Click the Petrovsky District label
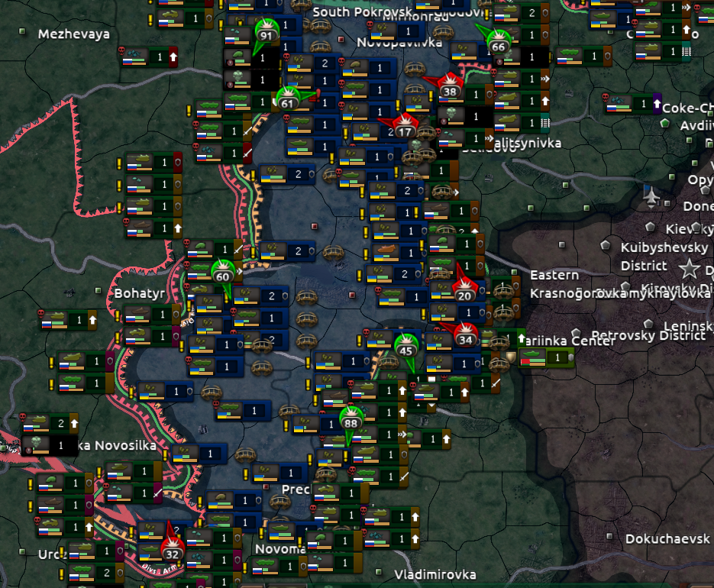Image resolution: width=714 pixels, height=588 pixels. [648, 336]
